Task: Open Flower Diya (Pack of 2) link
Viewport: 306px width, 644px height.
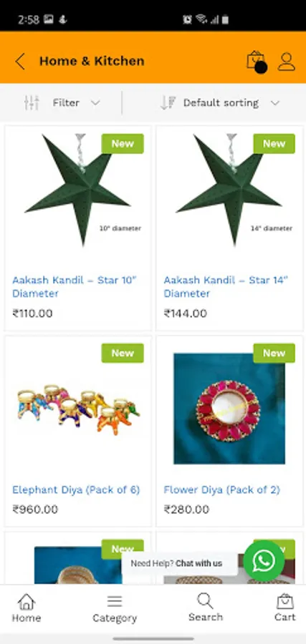Action: (221, 489)
